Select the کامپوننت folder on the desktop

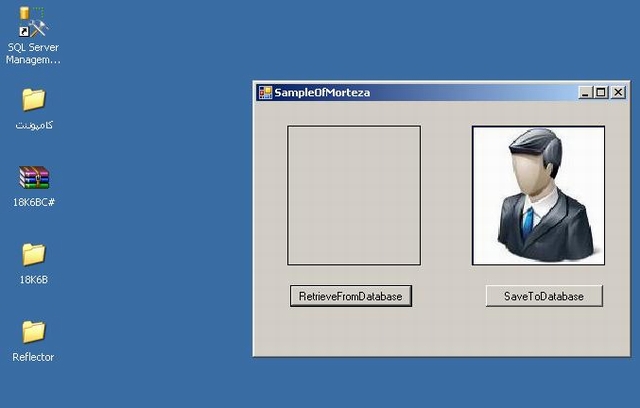33,100
